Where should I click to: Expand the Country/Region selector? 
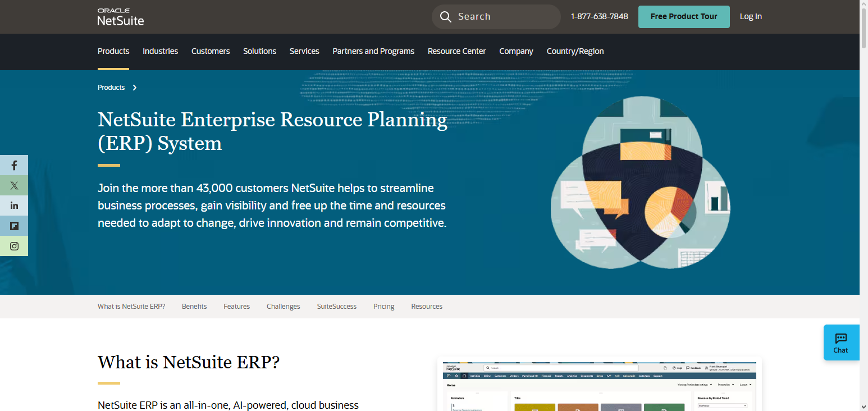coord(575,51)
